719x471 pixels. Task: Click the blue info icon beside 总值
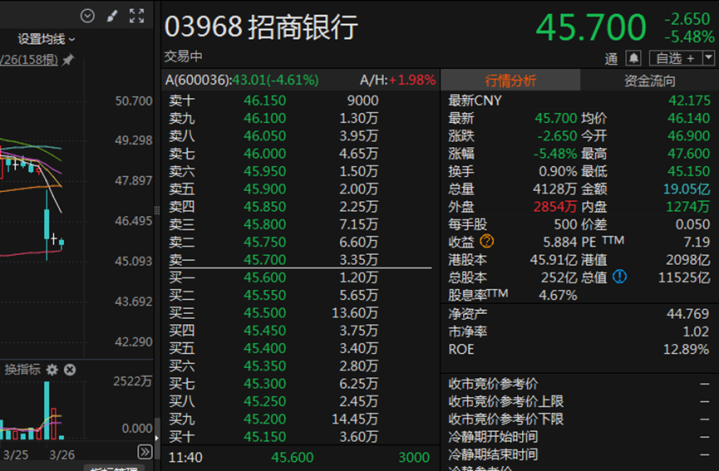coord(619,277)
